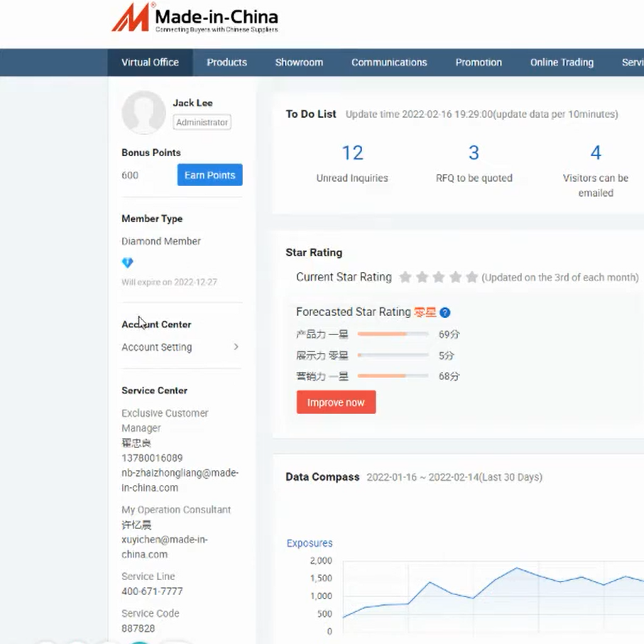
Task: Click xuyichen@made-in-china.com email address
Action: coord(164,547)
